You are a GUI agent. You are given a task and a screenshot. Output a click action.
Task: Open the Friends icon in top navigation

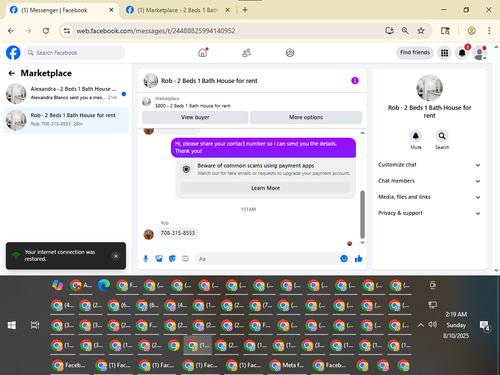(x=246, y=53)
